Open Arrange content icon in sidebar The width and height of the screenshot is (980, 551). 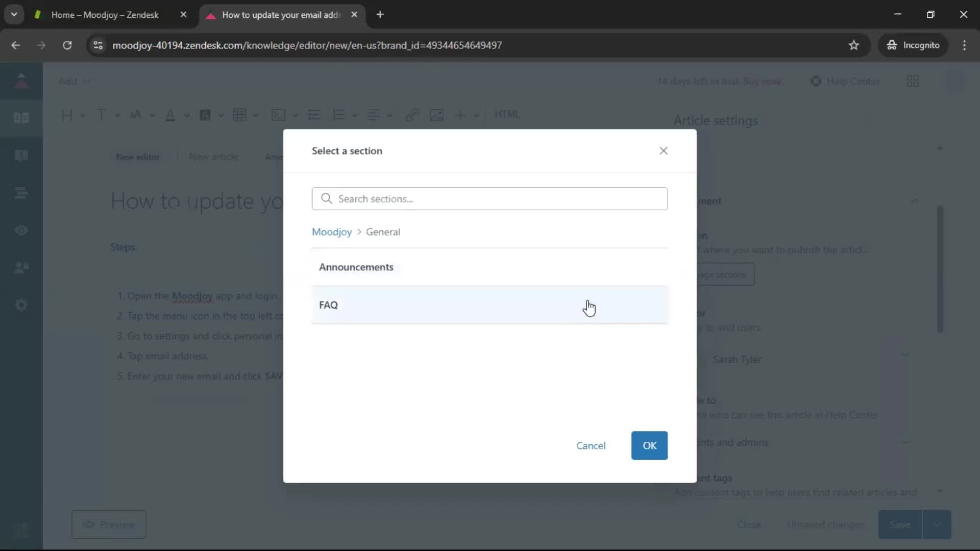coord(21,193)
